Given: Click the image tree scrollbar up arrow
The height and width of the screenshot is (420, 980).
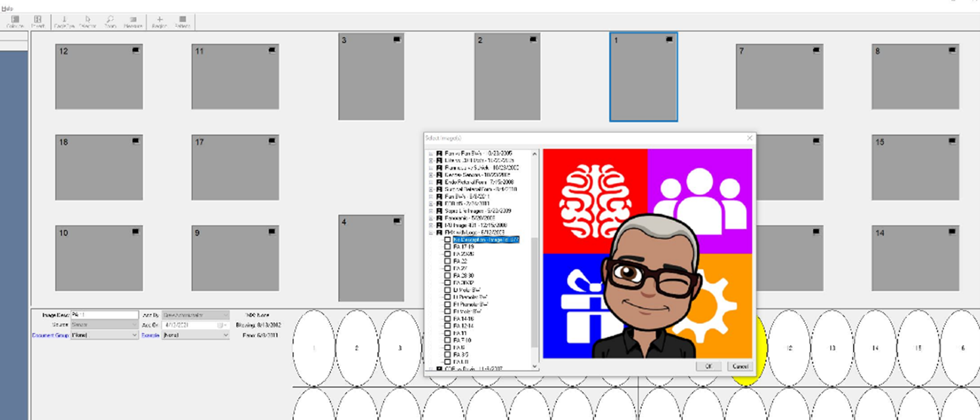Looking at the screenshot, I should coord(535,153).
